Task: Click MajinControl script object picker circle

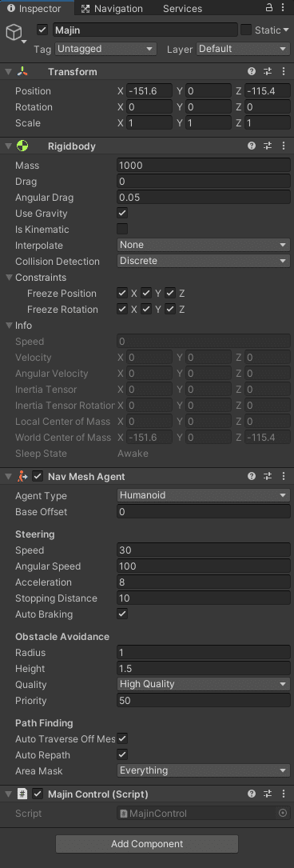Action: pos(283,813)
